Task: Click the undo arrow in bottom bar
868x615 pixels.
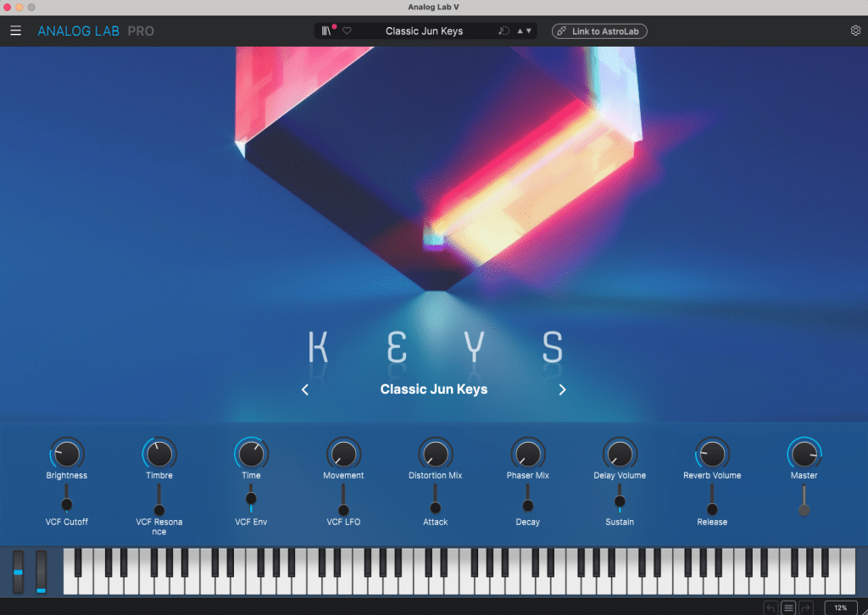Action: click(771, 607)
